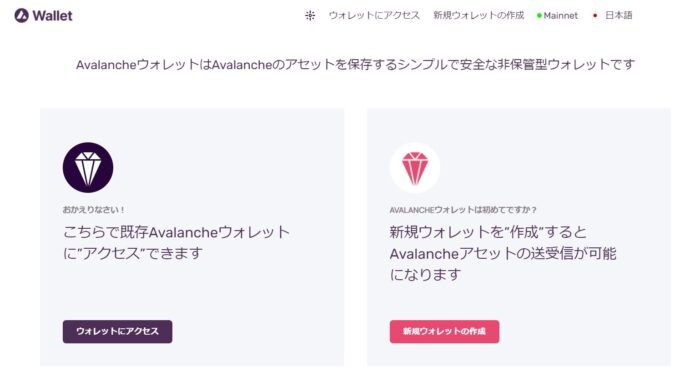Click the pink 新規ウォレットの作成 button
Viewport: 700px width, 377px height.
[444, 331]
